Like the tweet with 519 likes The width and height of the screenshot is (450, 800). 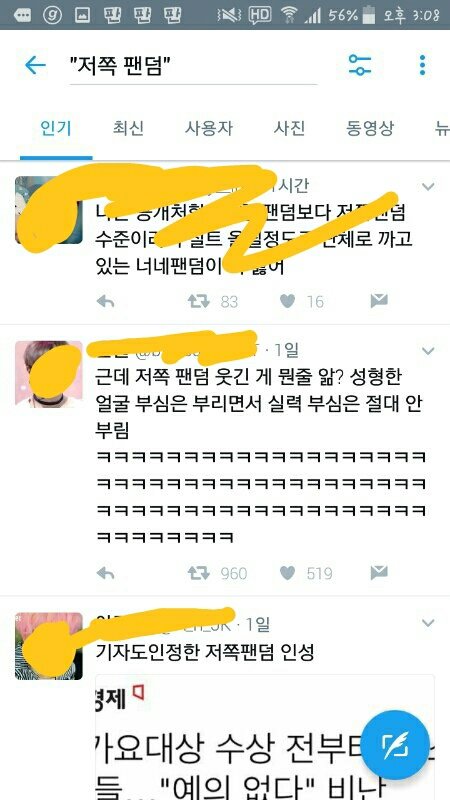click(x=288, y=573)
